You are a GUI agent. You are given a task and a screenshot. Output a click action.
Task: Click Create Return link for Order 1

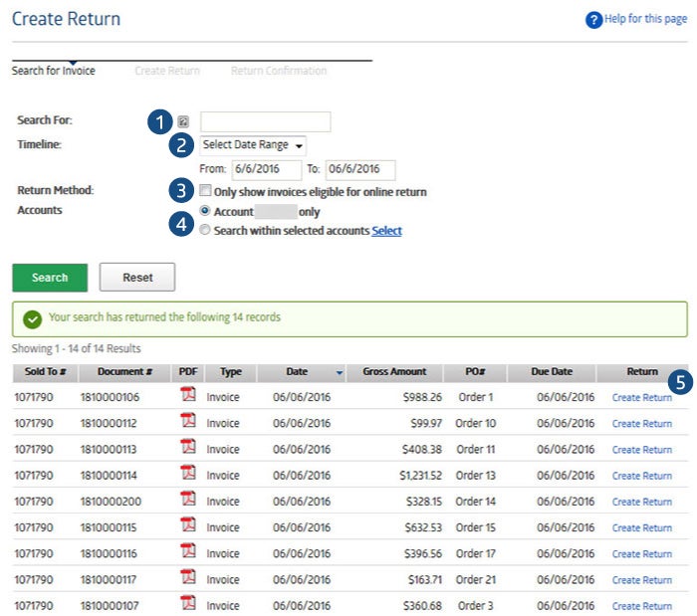coord(641,397)
